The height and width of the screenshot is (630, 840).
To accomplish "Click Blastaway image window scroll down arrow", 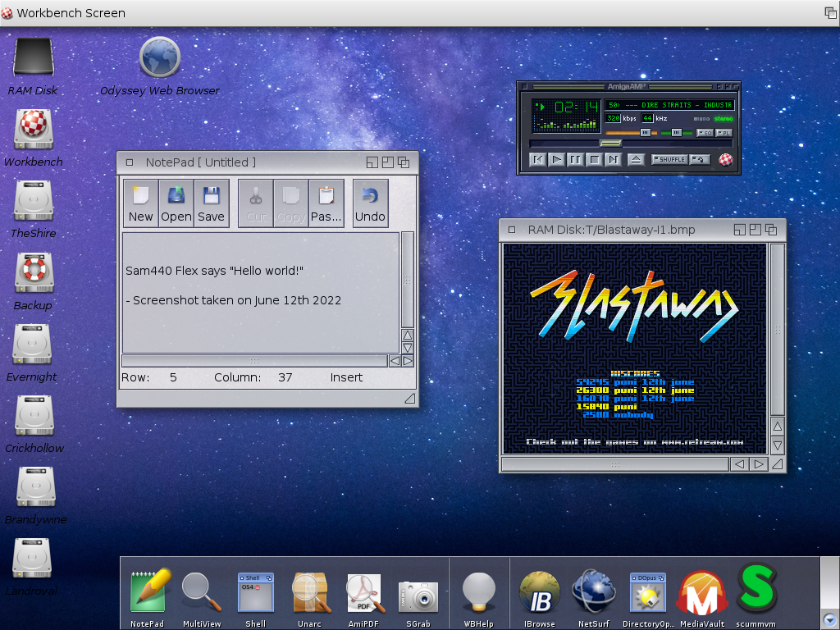I will tap(778, 445).
